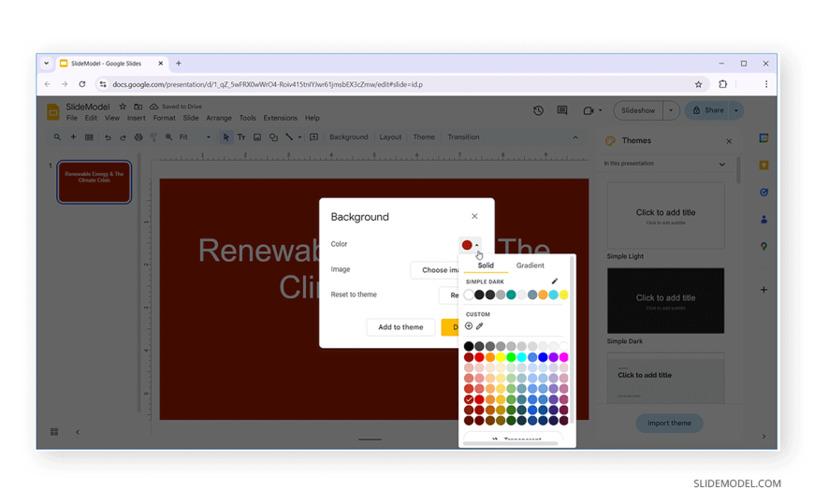Open the browser tab search dropdown
Screen dimensions: 814x504
coord(46,64)
